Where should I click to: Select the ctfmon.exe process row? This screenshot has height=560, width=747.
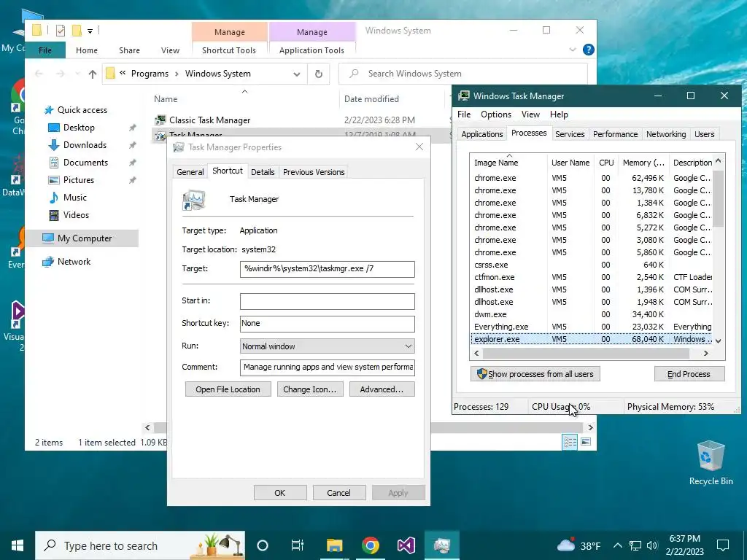[592, 277]
